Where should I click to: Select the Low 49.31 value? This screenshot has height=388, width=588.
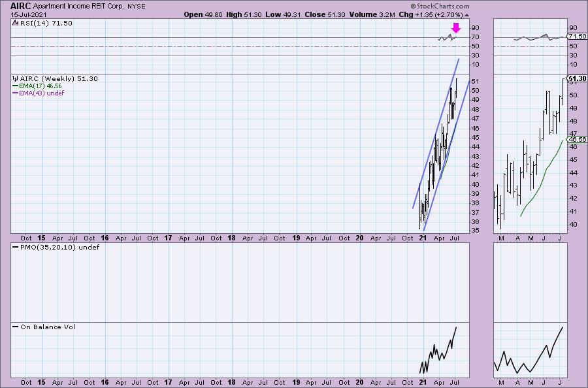(283, 14)
